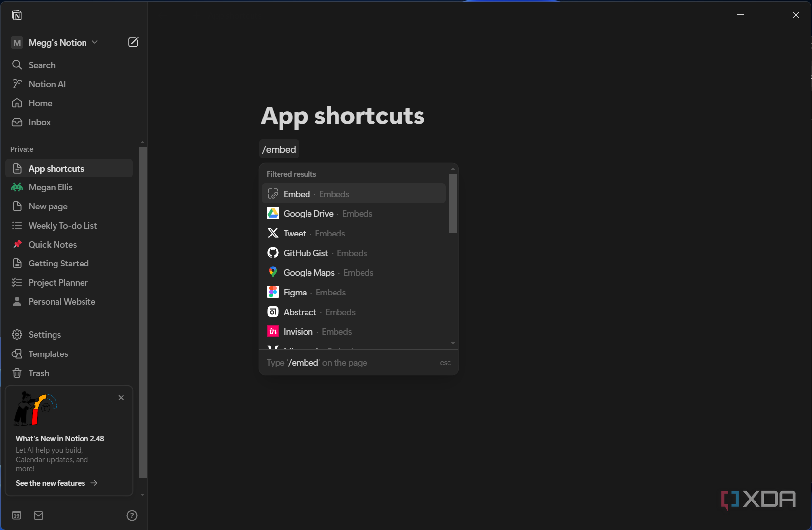
Task: Open Trash from the sidebar
Action: click(69, 373)
